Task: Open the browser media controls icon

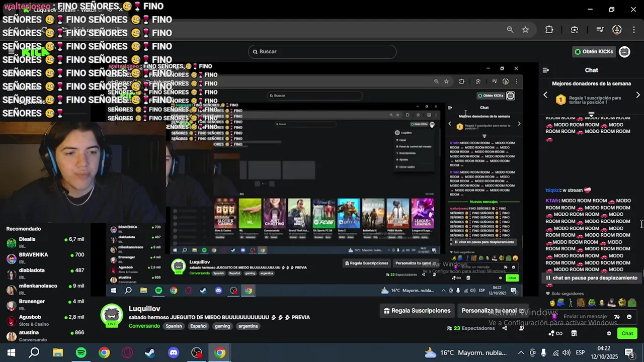Action: (x=600, y=30)
